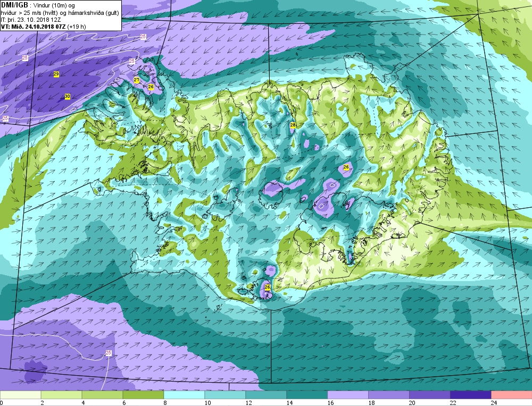Click the 'VT: Mið. 24.10.2018 07Z (+19 h)' line
Image resolution: width=532 pixels, height=406 pixels.
pyautogui.click(x=44, y=27)
